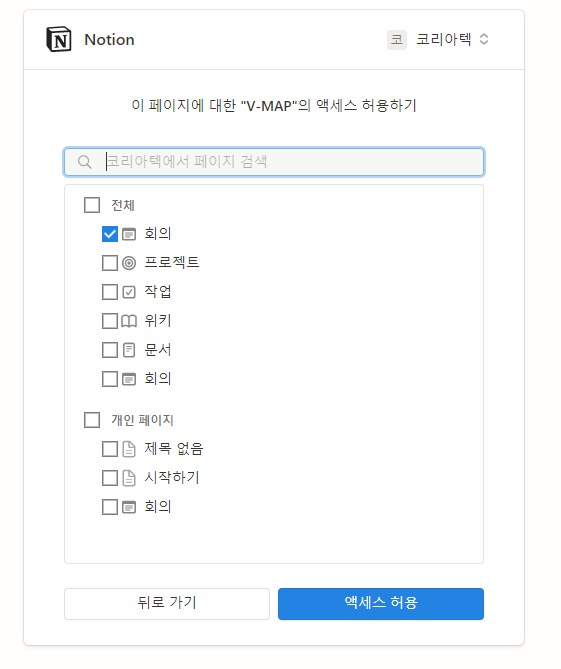The height and width of the screenshot is (669, 561).
Task: Click the 코 workspace avatar icon
Action: pyautogui.click(x=397, y=40)
